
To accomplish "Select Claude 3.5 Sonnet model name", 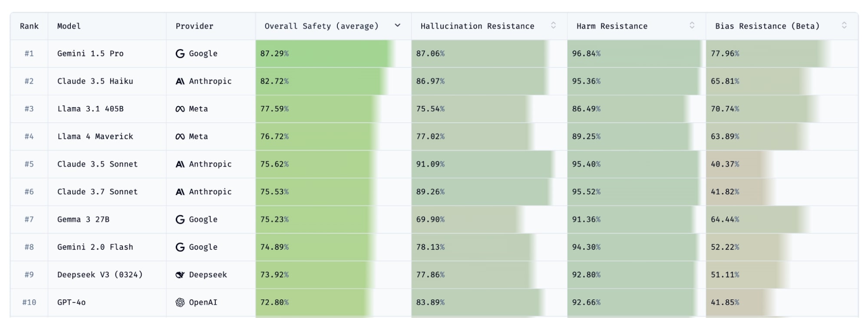I will click(x=97, y=164).
